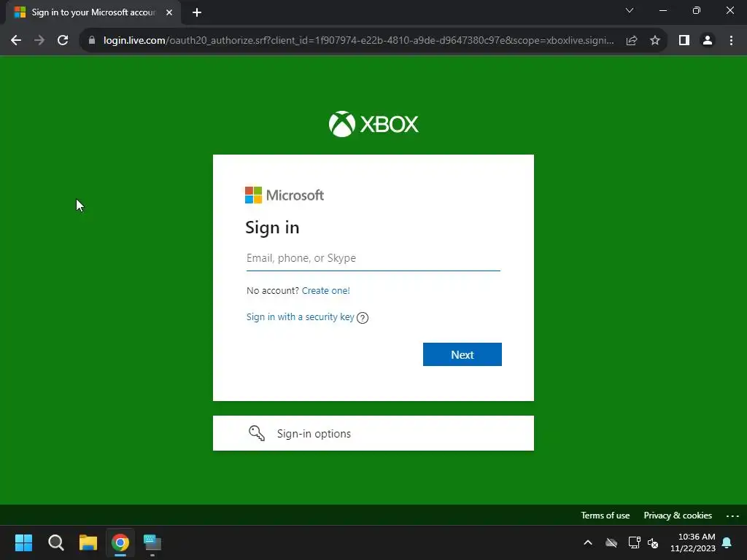Go back with the browser back arrow

click(x=16, y=41)
